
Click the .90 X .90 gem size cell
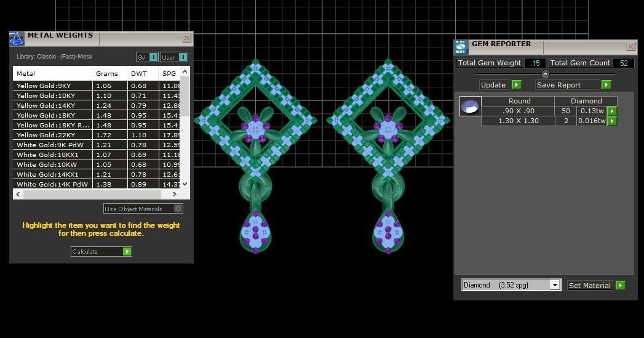coord(518,111)
